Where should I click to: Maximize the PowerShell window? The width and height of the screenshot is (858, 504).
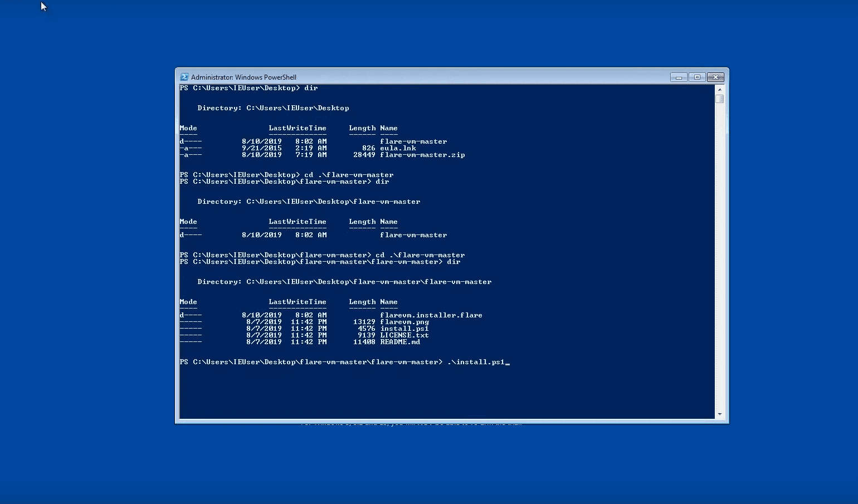(x=696, y=77)
